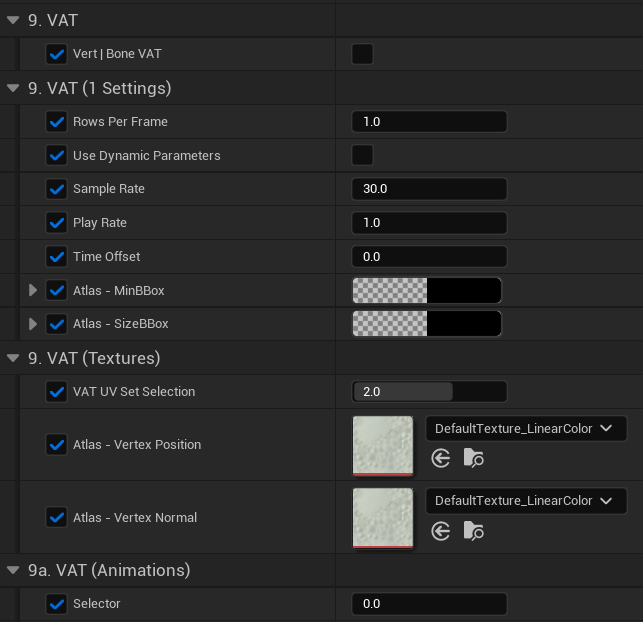Disable the Sample Rate override checkbox
The height and width of the screenshot is (622, 643).
57,189
